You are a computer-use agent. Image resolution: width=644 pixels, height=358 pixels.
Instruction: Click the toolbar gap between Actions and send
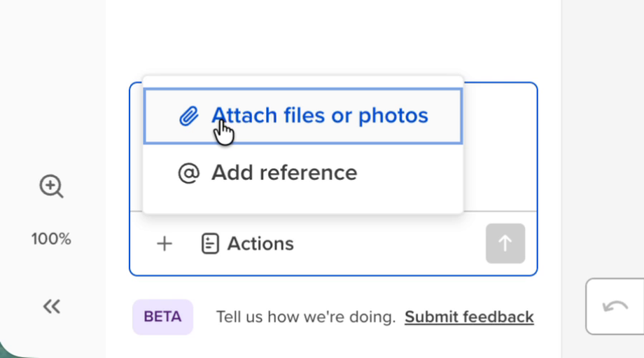389,244
